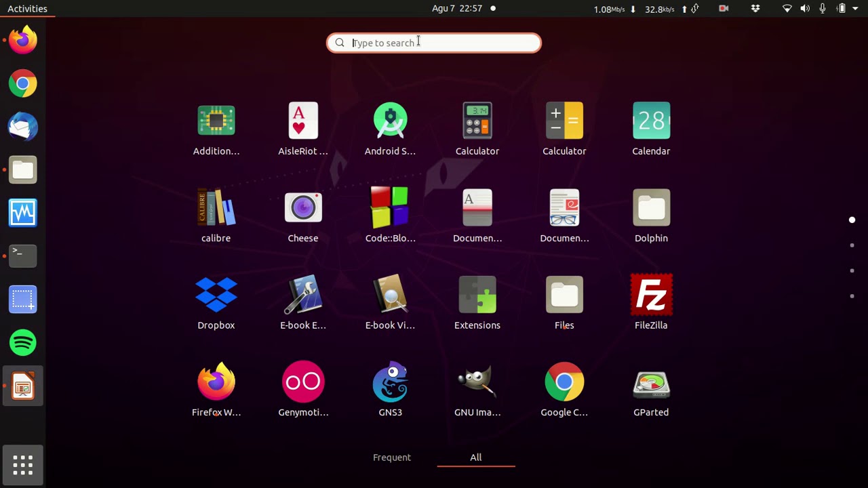
Task: Go to the third app page dot
Action: click(852, 270)
